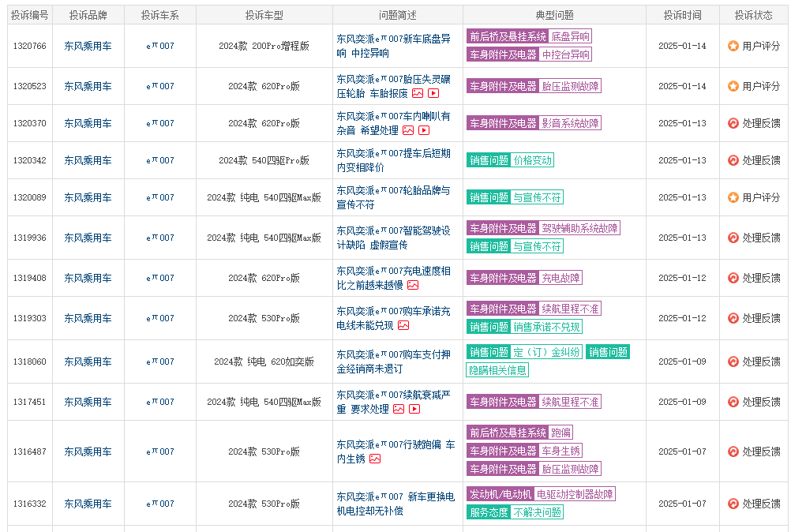The width and height of the screenshot is (791, 532).
Task: Click eπ007 series link in row 1318060
Action: coord(160,362)
